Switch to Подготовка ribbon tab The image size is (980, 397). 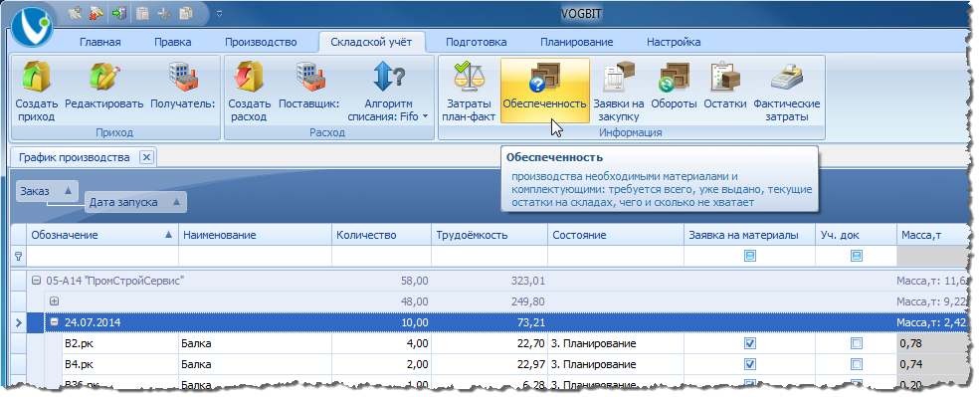coord(476,43)
